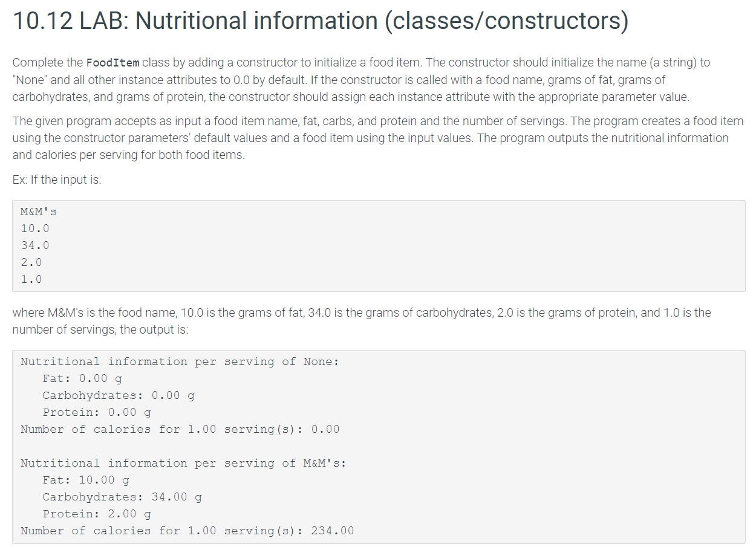Viewport: 756px width, 550px height.
Task: Click the 'Ex: If the input is:' text
Action: [57, 180]
